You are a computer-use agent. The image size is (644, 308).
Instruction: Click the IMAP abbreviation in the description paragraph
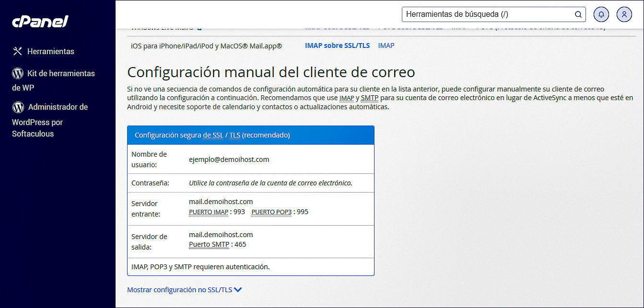click(347, 98)
